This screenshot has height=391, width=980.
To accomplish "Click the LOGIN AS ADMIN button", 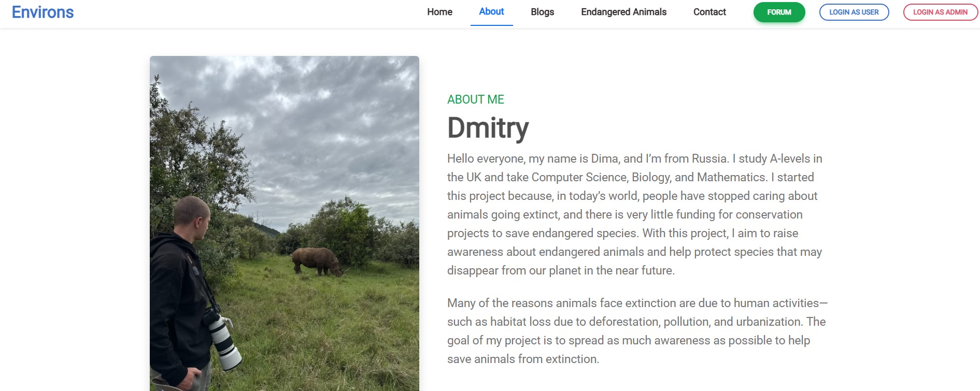I will (x=940, y=12).
